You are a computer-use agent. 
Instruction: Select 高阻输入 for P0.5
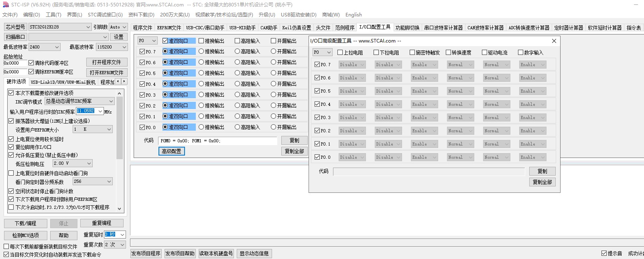click(237, 73)
